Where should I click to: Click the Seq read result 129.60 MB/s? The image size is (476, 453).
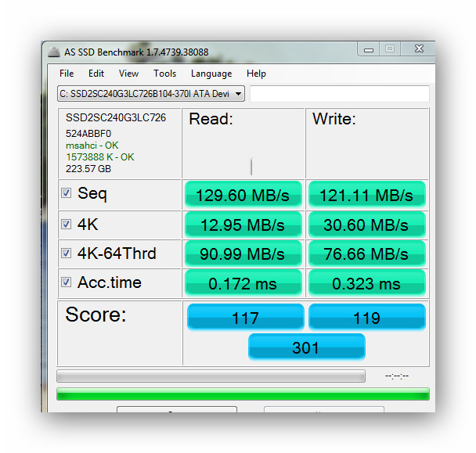(x=243, y=195)
